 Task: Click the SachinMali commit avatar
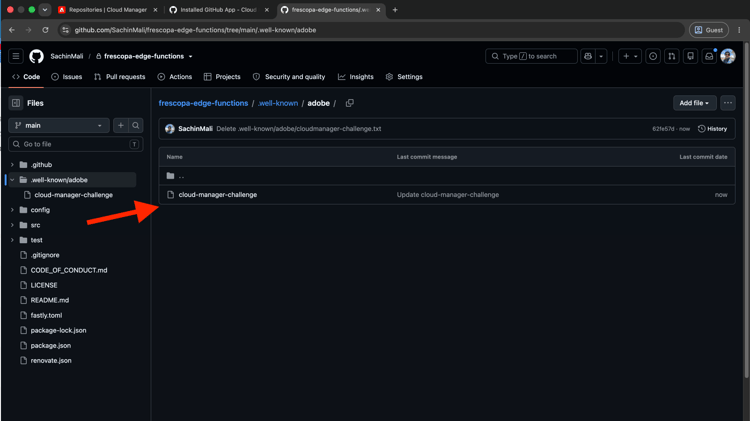tap(170, 129)
